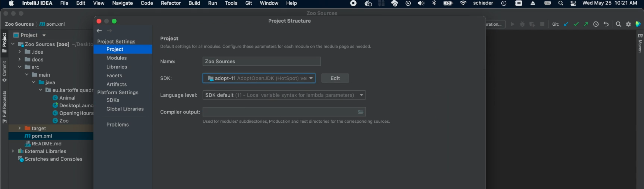644x189 pixels.
Task: Click the Git push arrow icon
Action: click(586, 24)
